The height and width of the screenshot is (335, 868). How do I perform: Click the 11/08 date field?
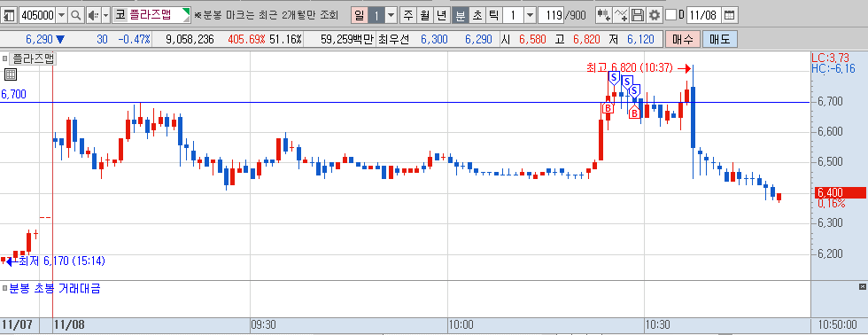coord(703,15)
